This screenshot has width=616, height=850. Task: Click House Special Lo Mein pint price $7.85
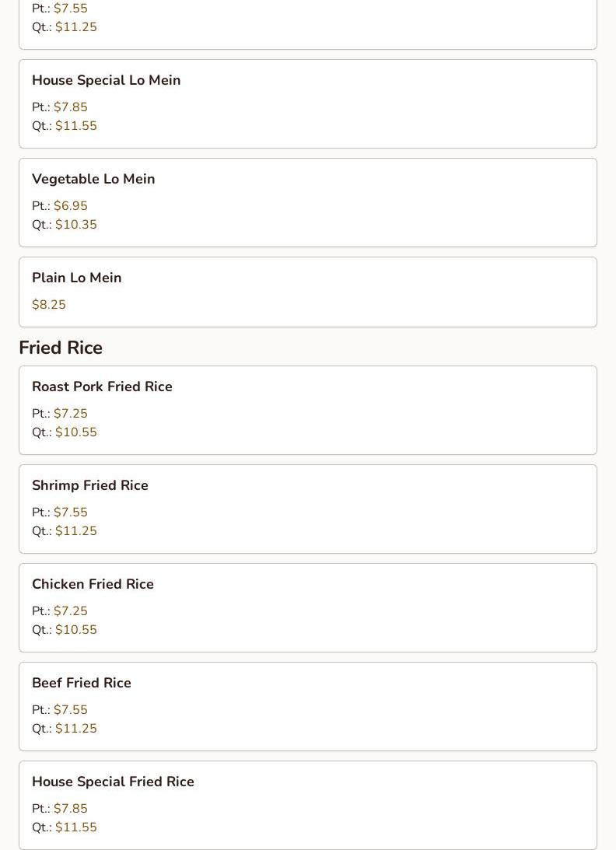(70, 107)
